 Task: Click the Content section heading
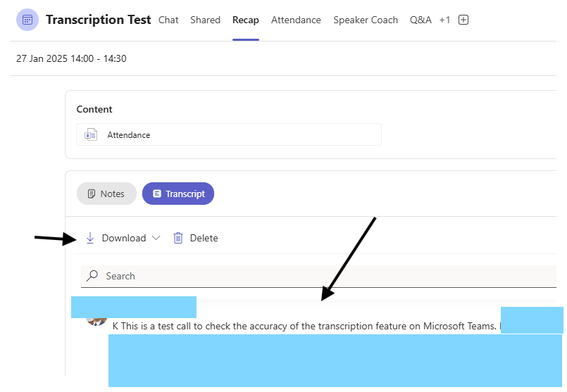click(x=94, y=109)
